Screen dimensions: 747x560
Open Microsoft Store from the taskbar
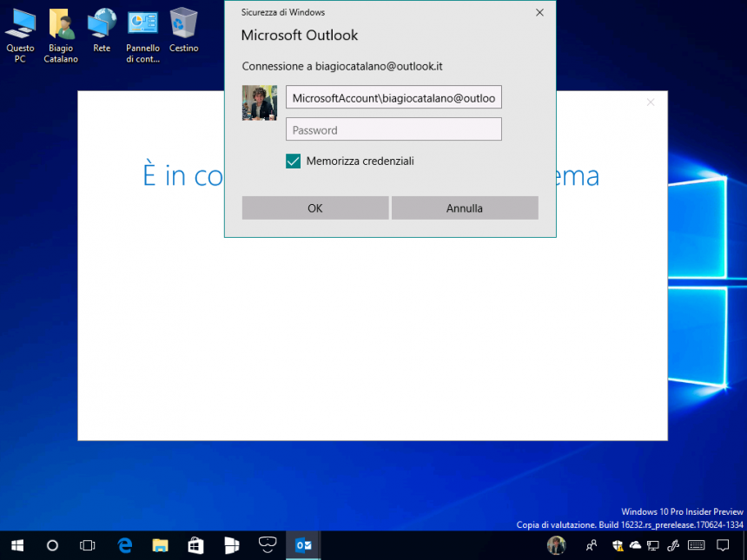point(195,545)
